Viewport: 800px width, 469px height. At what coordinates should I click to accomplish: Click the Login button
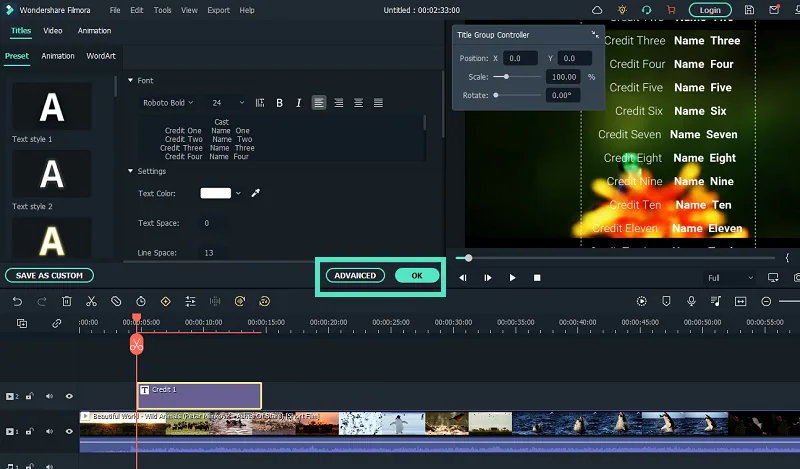[710, 10]
